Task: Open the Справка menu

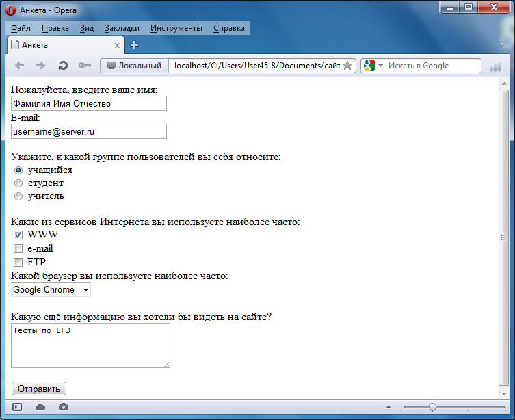Action: [229, 28]
